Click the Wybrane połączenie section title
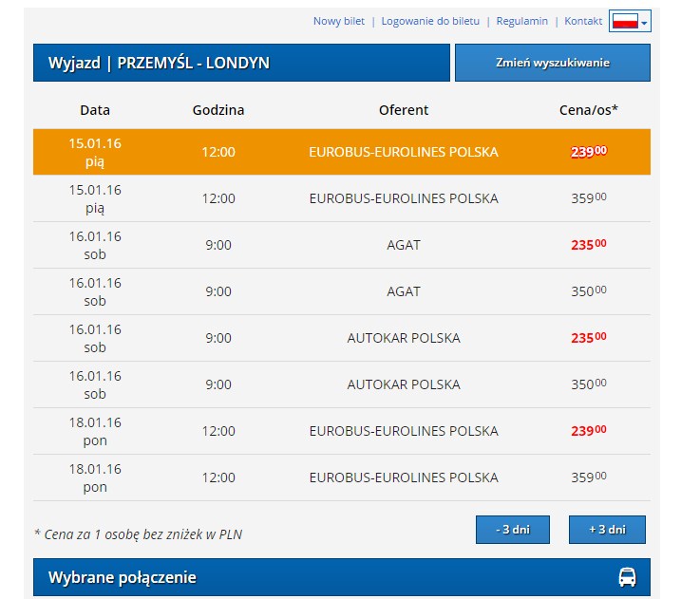Image resolution: width=700 pixels, height=599 pixels. click(x=123, y=577)
